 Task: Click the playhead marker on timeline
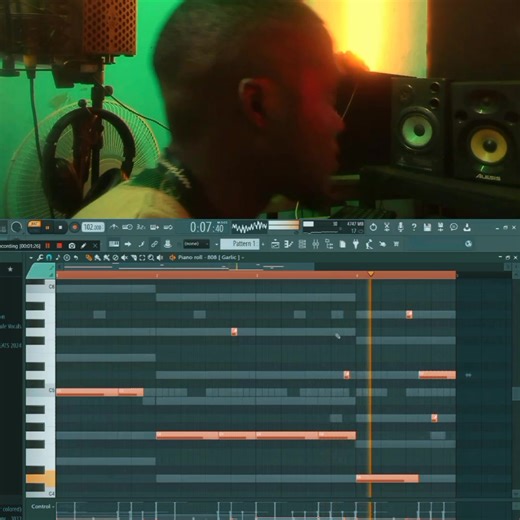(370, 274)
